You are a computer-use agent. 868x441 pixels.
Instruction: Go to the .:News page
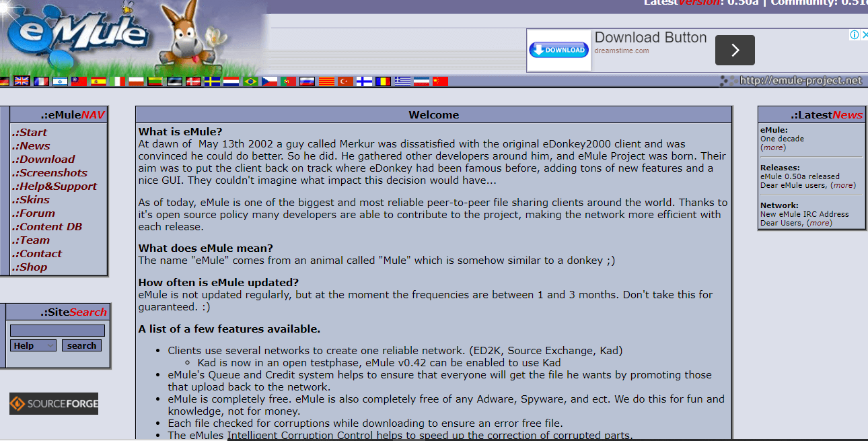click(x=31, y=146)
